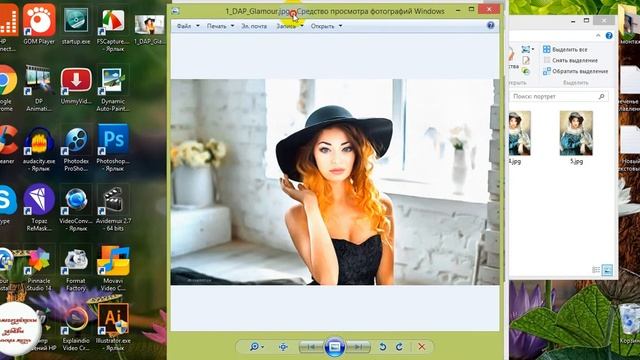Go to the previous photo
The height and width of the screenshot is (360, 640).
[x=311, y=347]
